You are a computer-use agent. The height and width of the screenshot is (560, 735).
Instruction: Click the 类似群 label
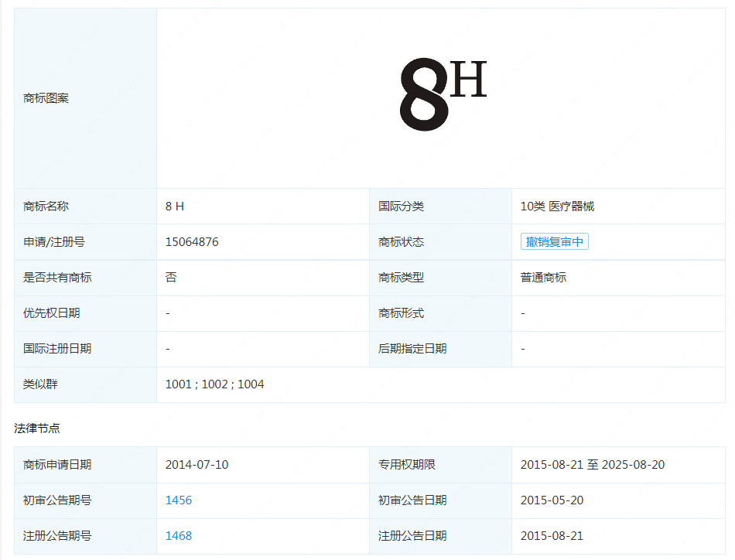(x=40, y=384)
